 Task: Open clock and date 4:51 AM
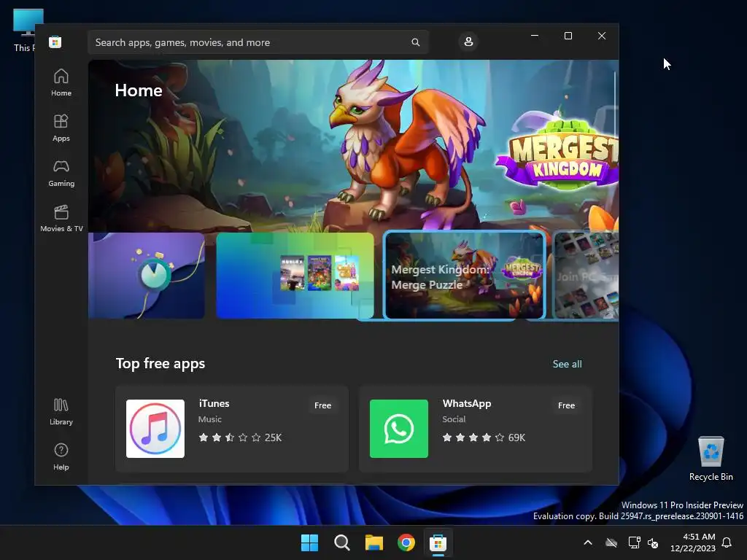point(693,542)
